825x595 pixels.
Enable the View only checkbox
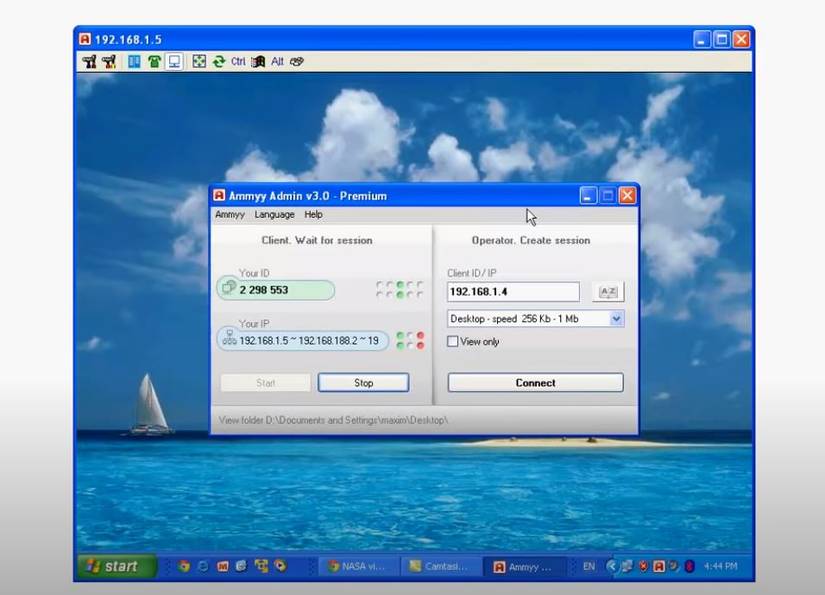[453, 341]
